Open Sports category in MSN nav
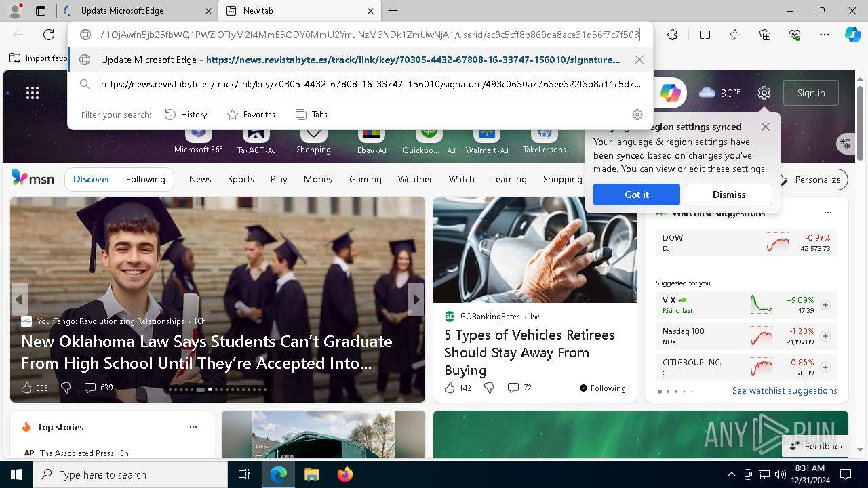 241,179
